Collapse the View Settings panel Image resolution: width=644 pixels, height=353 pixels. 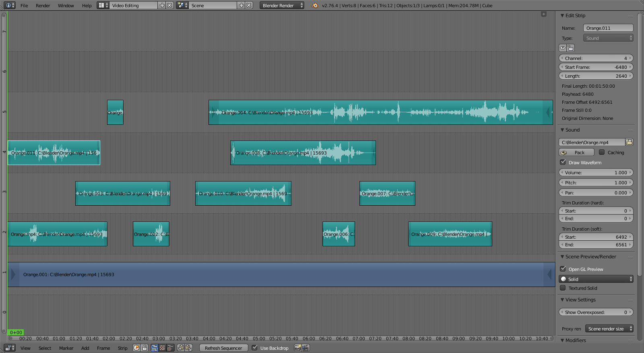(562, 300)
